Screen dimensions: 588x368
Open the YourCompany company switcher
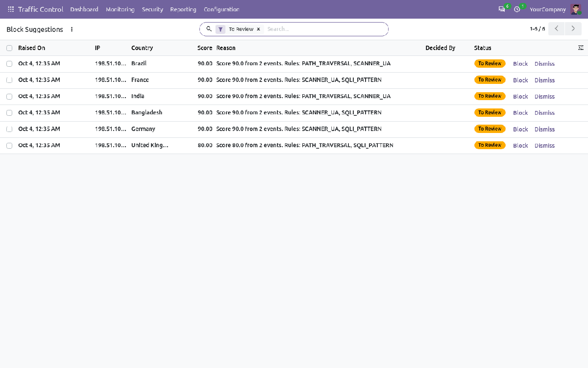point(548,9)
